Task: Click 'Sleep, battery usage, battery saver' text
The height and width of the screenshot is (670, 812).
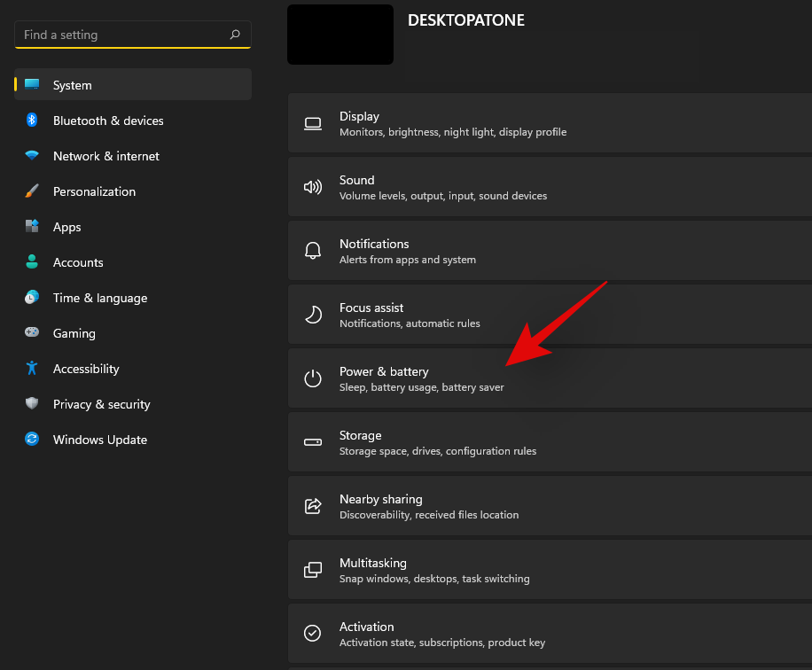Action: 422,387
